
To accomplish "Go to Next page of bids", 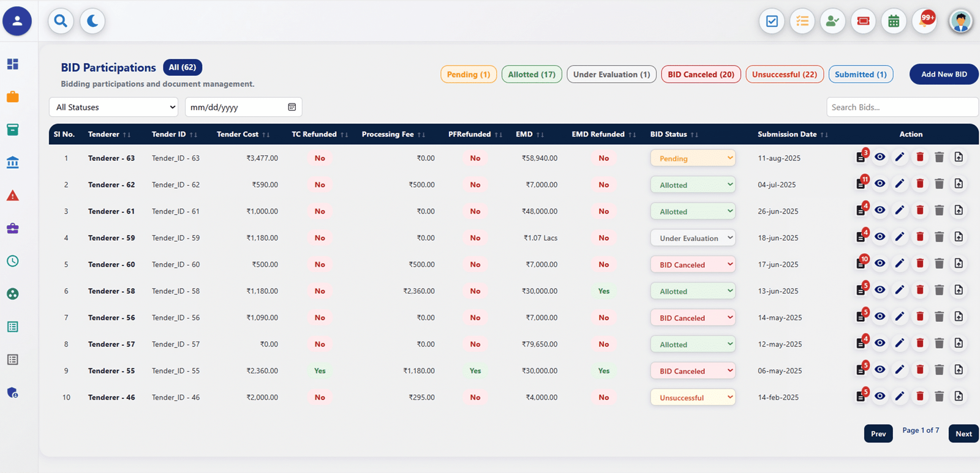I will (963, 434).
